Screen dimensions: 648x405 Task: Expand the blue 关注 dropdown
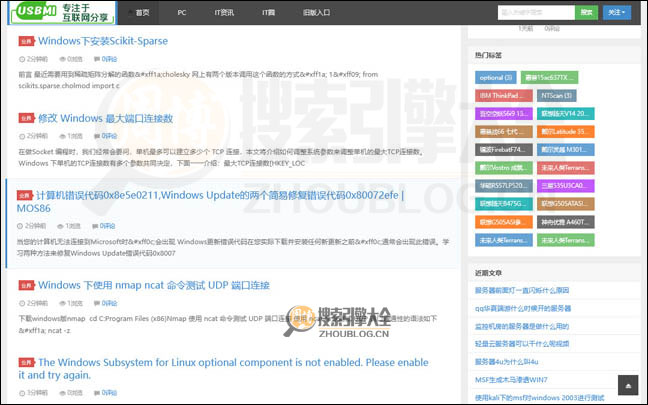tap(617, 12)
